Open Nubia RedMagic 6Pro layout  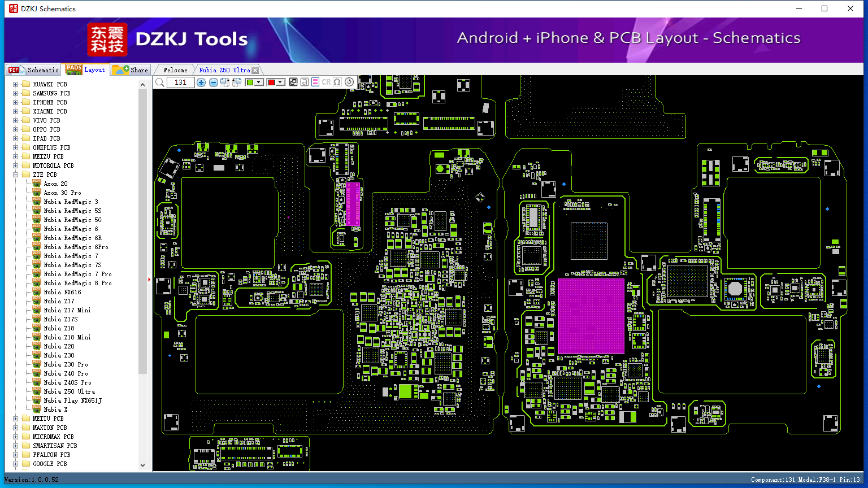[76, 247]
